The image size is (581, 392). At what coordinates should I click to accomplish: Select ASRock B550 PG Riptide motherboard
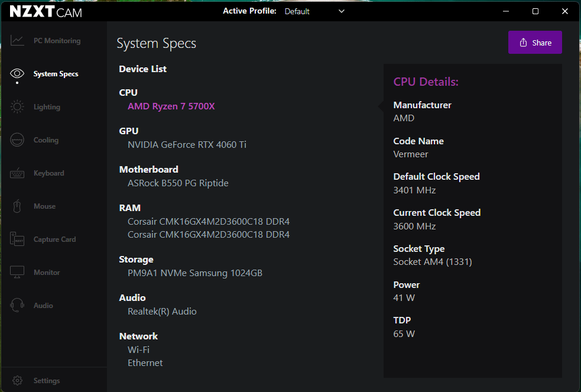(x=178, y=183)
